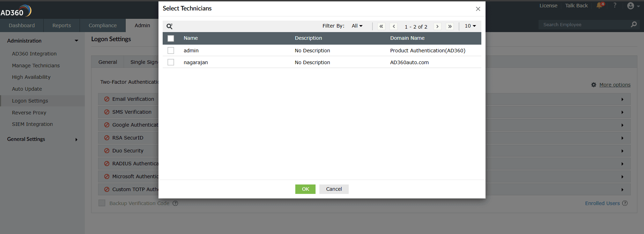644x234 pixels.
Task: Check the box for technician admin
Action: click(171, 51)
